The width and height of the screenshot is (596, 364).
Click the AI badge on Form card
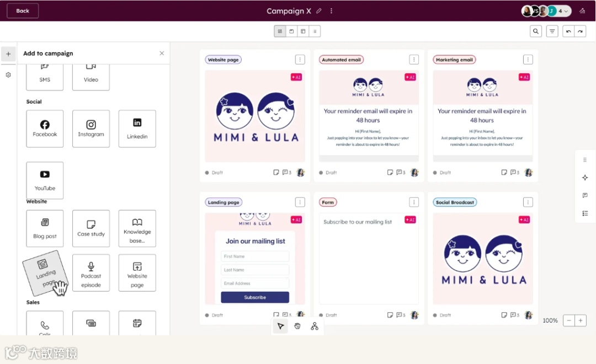(410, 220)
